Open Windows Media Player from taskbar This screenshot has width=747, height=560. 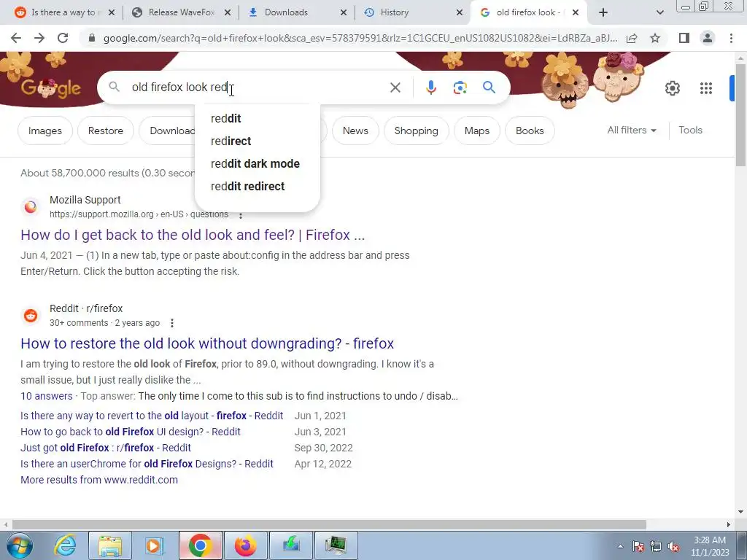155,545
